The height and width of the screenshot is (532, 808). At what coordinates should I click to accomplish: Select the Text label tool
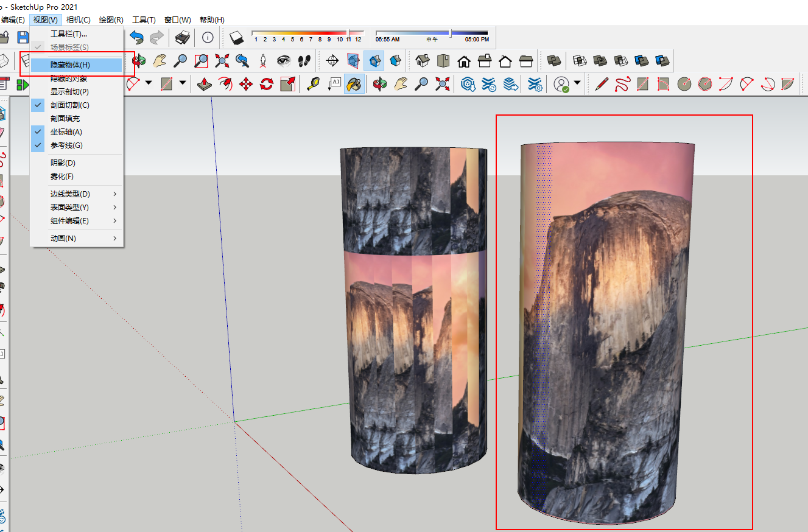click(334, 83)
